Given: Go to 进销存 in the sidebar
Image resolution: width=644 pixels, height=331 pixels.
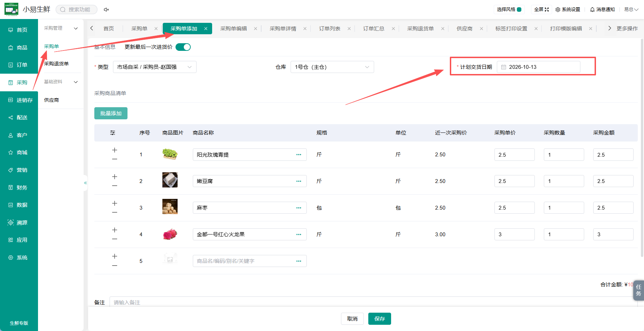Looking at the screenshot, I should (19, 100).
